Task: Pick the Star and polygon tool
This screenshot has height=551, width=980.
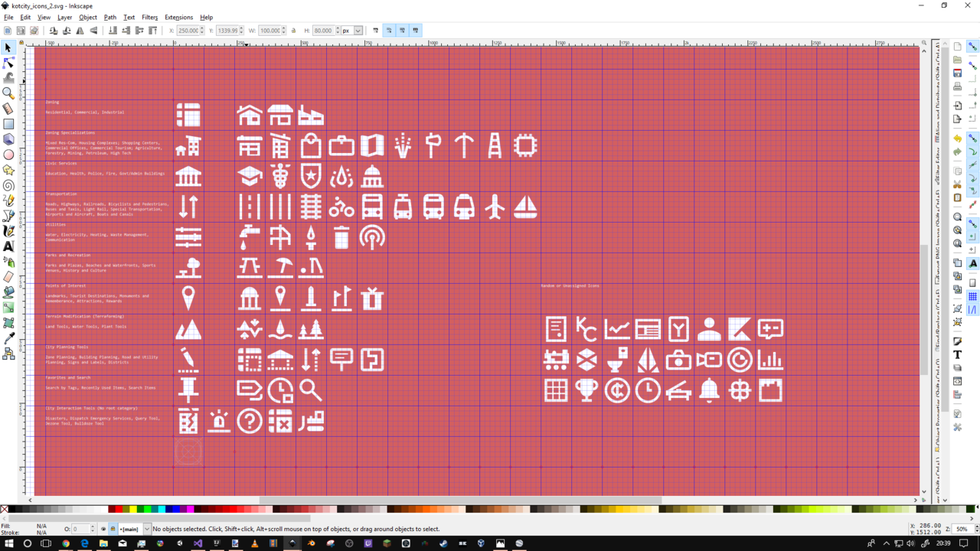Action: coord(8,170)
